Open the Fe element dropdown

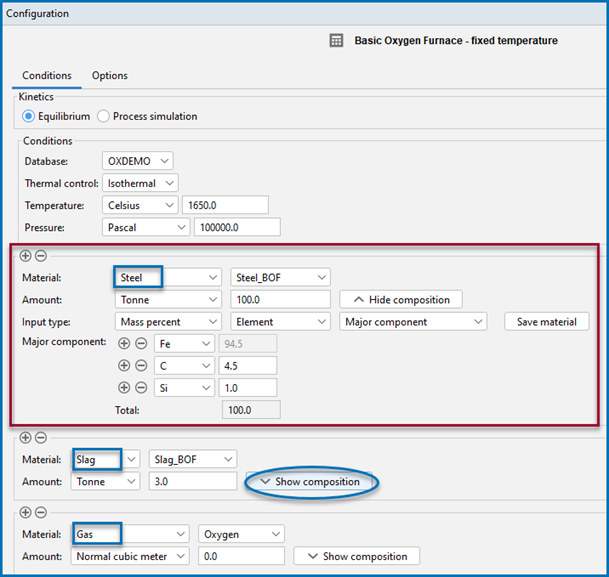(184, 344)
